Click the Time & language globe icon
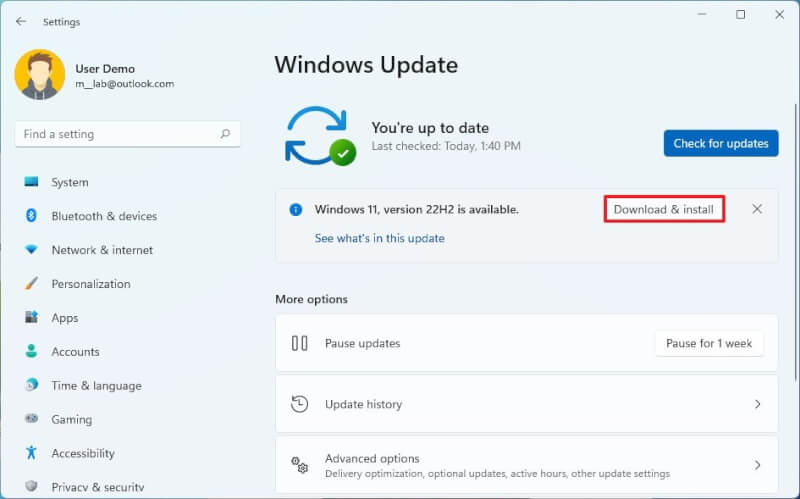This screenshot has width=800, height=499. (31, 385)
